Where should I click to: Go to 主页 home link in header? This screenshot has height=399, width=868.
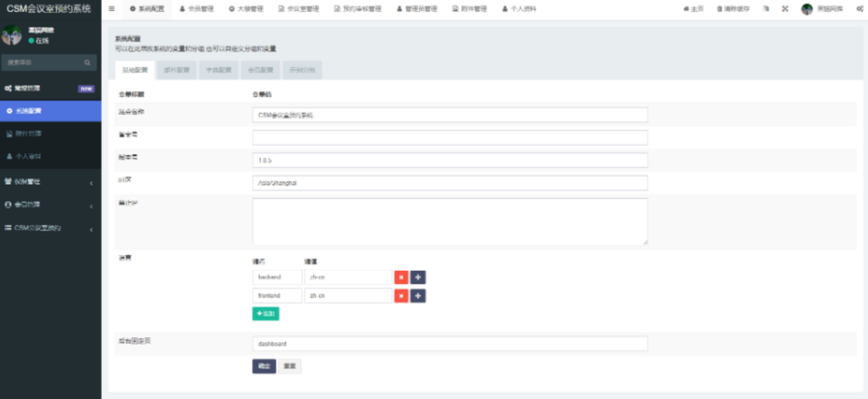point(694,9)
